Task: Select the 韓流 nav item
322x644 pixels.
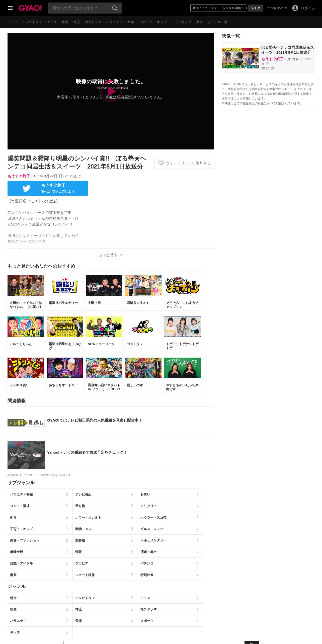Action: tap(76, 22)
